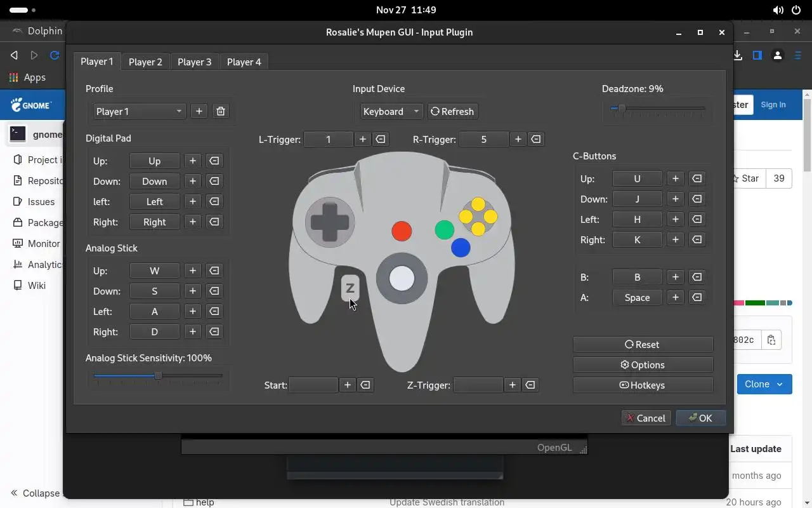Open Apps bookmark in browser window
812x508 pixels.
[27, 77]
